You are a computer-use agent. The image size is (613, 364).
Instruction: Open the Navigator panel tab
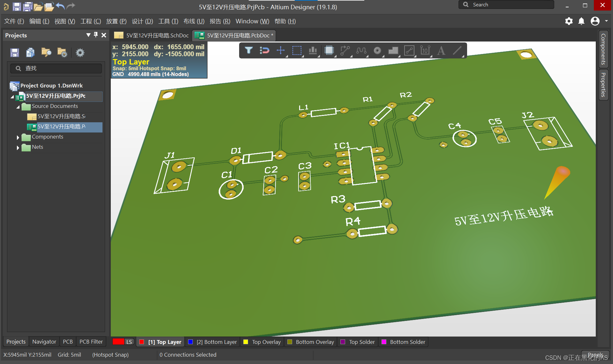coord(44,342)
